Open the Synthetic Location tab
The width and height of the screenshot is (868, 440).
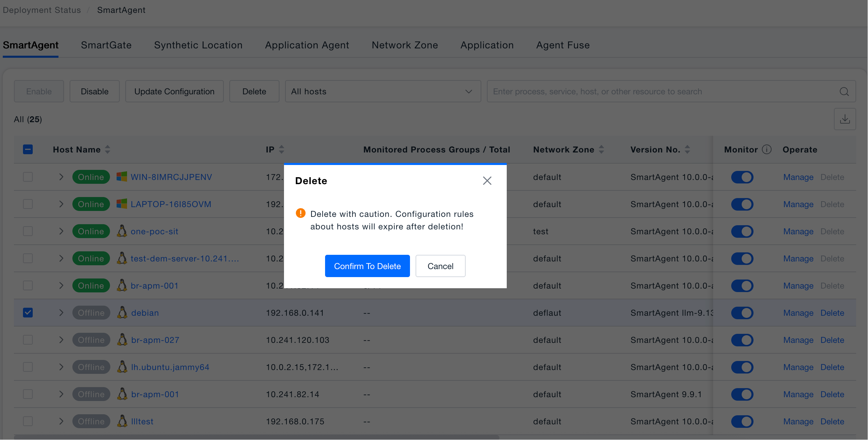198,45
